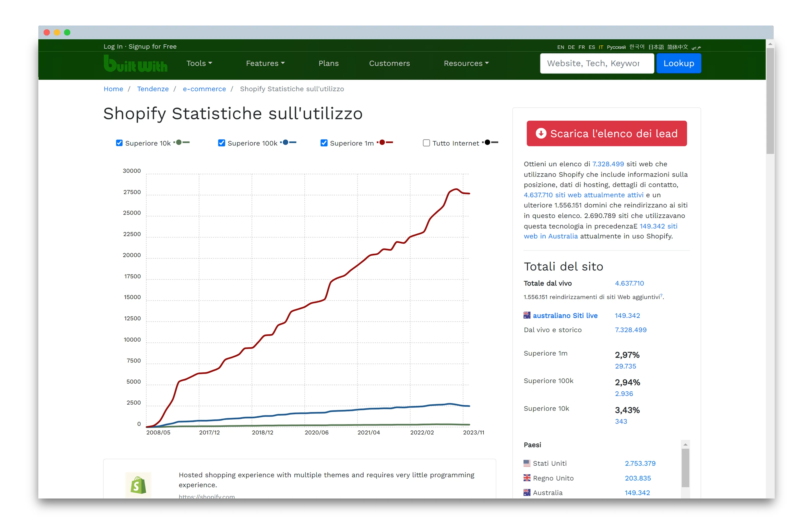Switch language to FR

coord(581,47)
